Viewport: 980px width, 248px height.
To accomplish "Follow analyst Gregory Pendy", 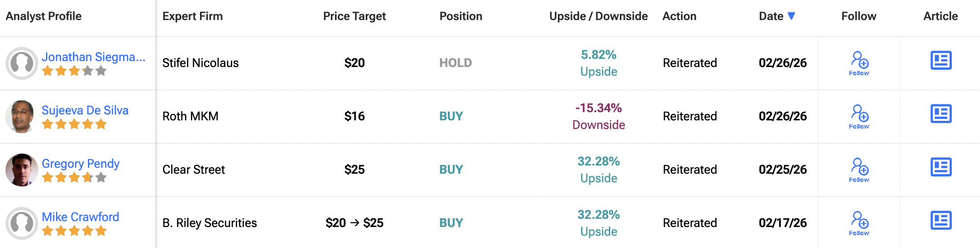I will (859, 170).
